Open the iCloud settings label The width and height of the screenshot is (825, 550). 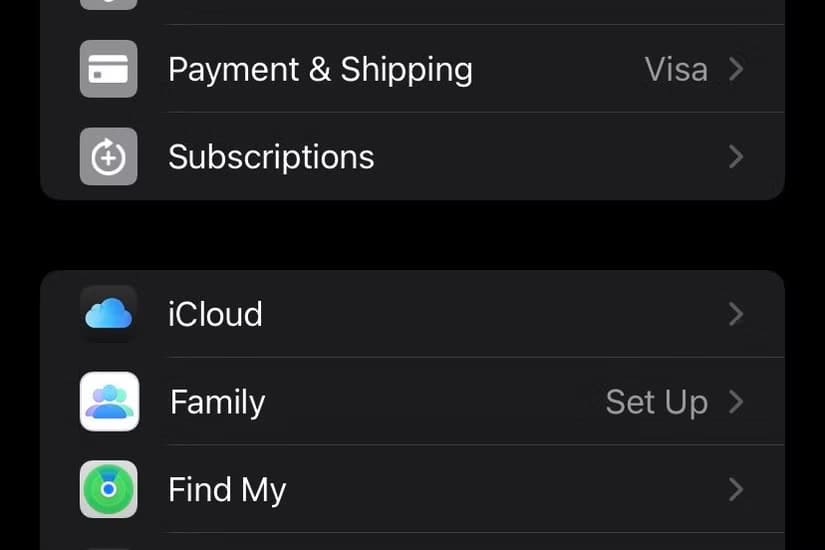coord(215,314)
